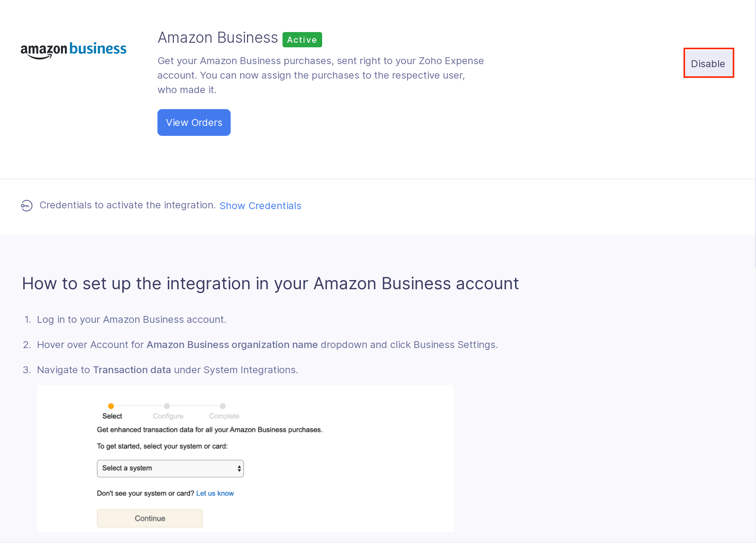Expand the "Select a system" dropdown
The image size is (756, 543).
(x=170, y=468)
